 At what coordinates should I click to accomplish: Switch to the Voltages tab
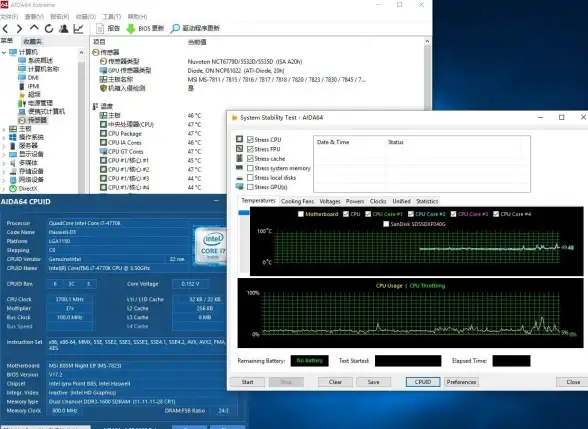330,201
